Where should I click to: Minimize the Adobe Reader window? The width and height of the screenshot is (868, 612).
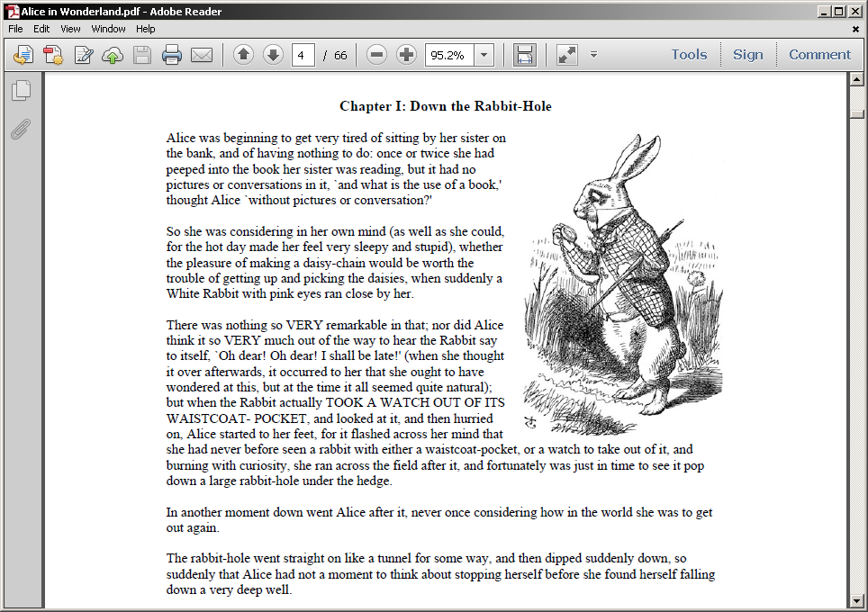[x=824, y=11]
